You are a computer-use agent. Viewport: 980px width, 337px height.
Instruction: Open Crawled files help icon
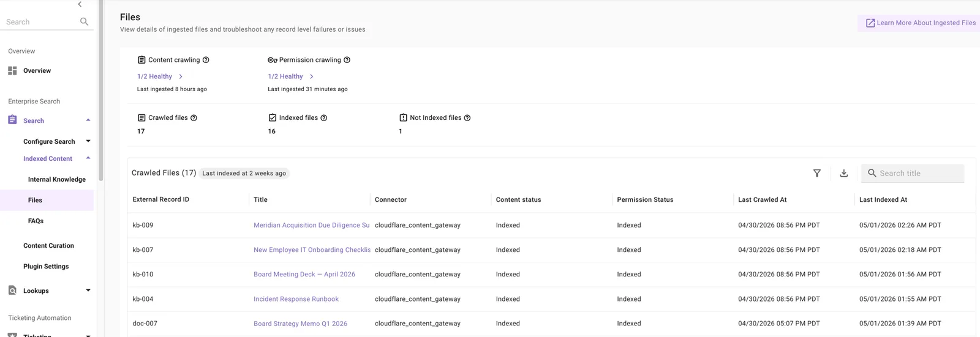click(x=194, y=118)
